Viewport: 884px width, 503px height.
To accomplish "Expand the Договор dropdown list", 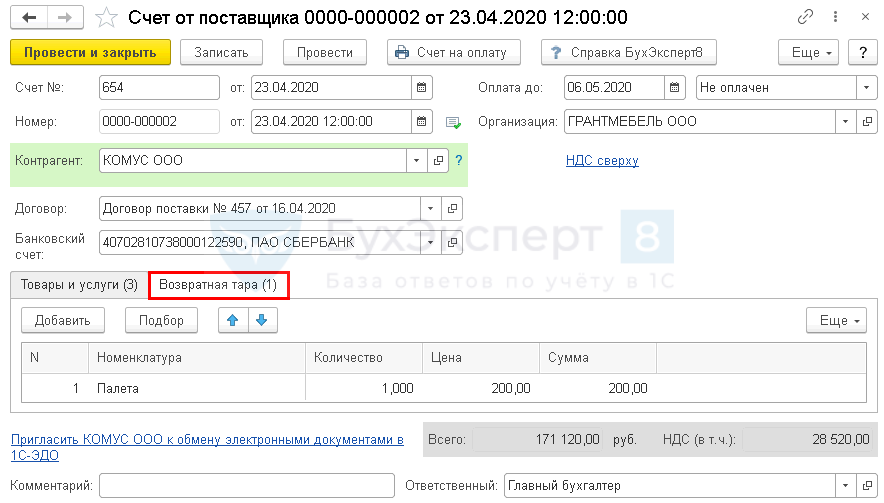I will pos(431,209).
